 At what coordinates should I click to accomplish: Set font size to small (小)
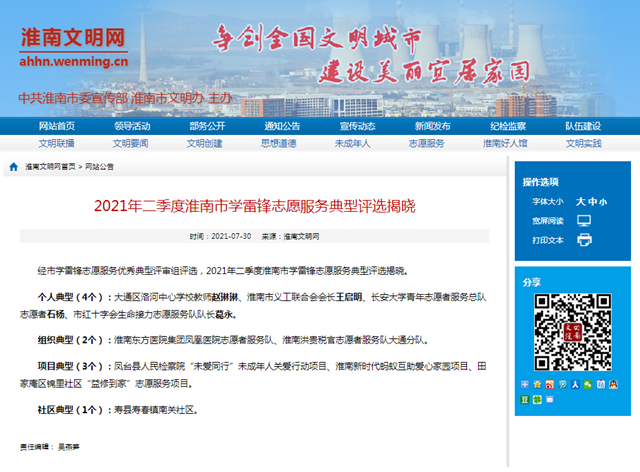click(x=602, y=201)
